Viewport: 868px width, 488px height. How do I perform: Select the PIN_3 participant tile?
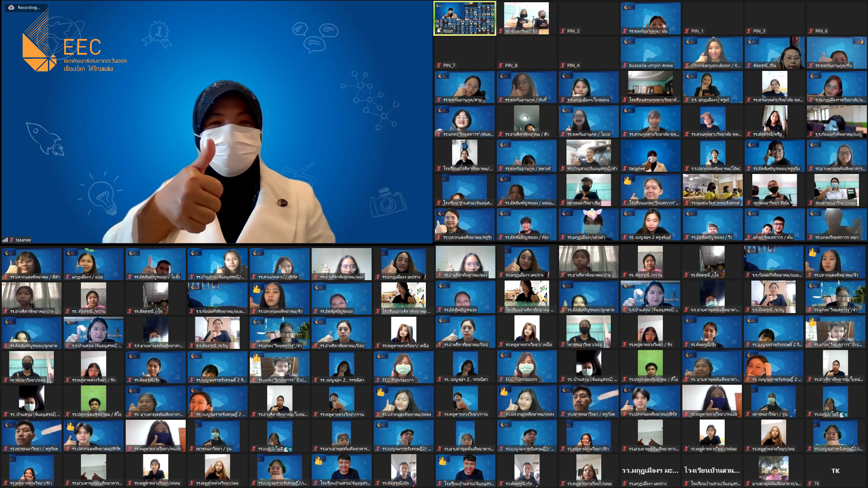coord(774,18)
